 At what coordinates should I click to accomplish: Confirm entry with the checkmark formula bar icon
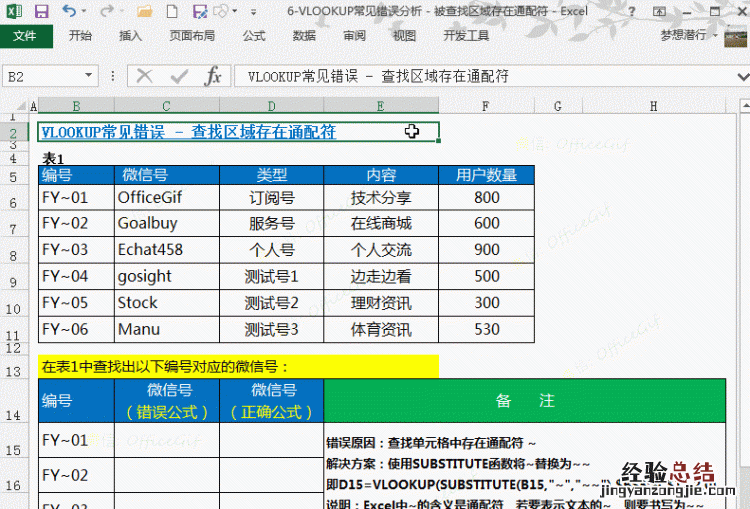pos(179,76)
